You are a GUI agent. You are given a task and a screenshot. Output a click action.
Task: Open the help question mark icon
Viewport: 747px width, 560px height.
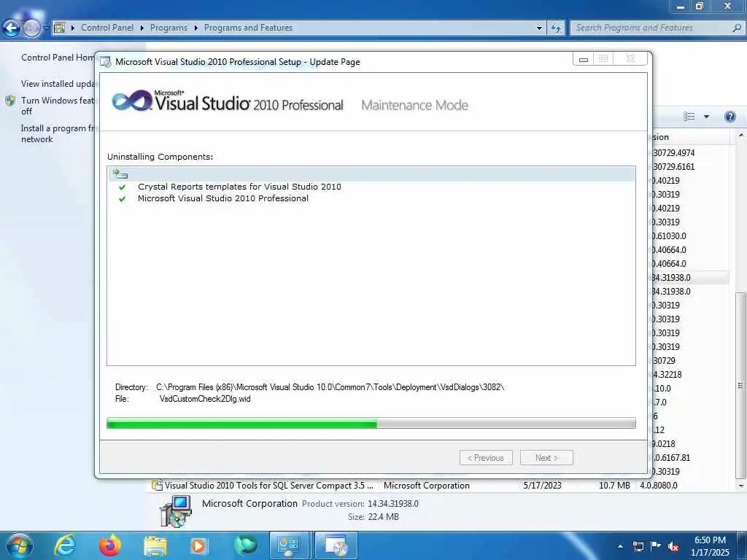coord(729,117)
